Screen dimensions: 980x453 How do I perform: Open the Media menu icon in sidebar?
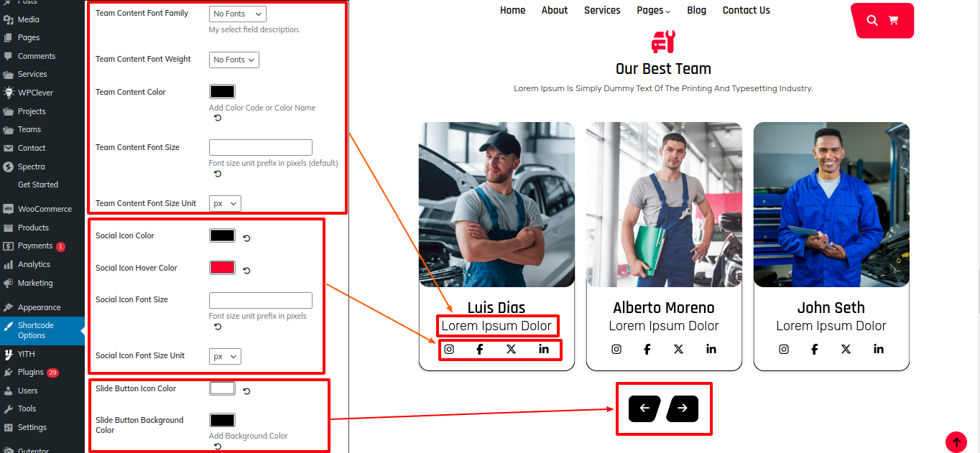9,19
